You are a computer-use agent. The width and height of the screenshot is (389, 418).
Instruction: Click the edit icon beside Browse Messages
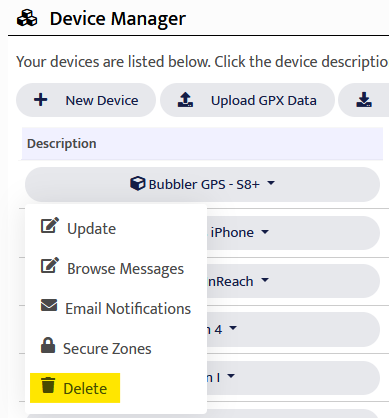pos(50,265)
